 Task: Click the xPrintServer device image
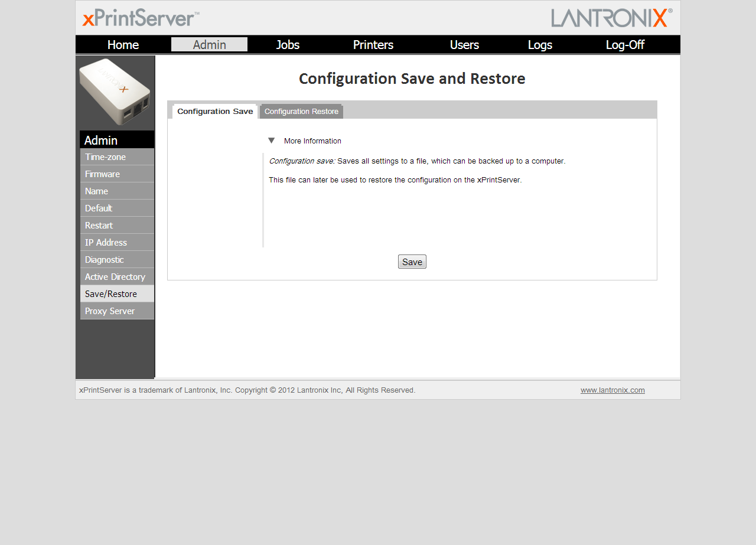click(115, 92)
